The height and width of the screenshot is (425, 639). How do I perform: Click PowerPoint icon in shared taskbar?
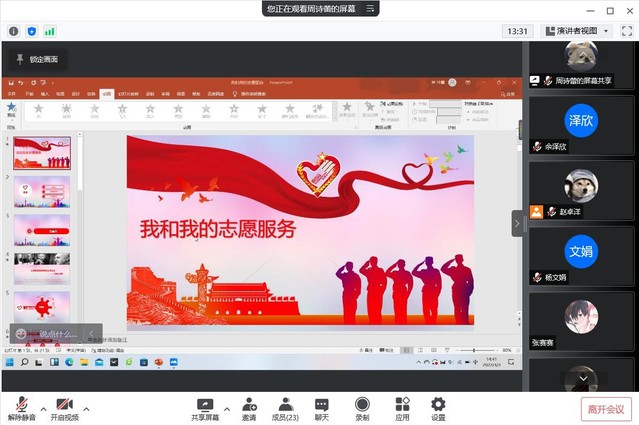(159, 362)
